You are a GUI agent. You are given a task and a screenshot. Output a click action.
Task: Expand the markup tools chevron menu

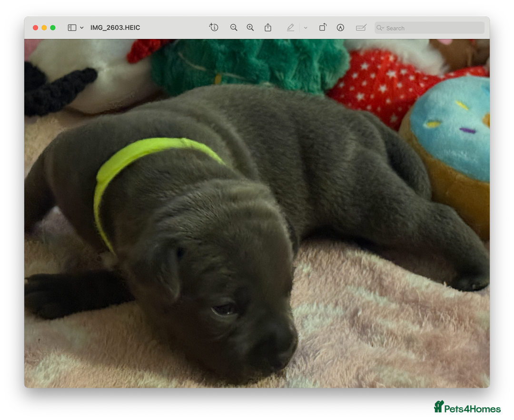306,28
